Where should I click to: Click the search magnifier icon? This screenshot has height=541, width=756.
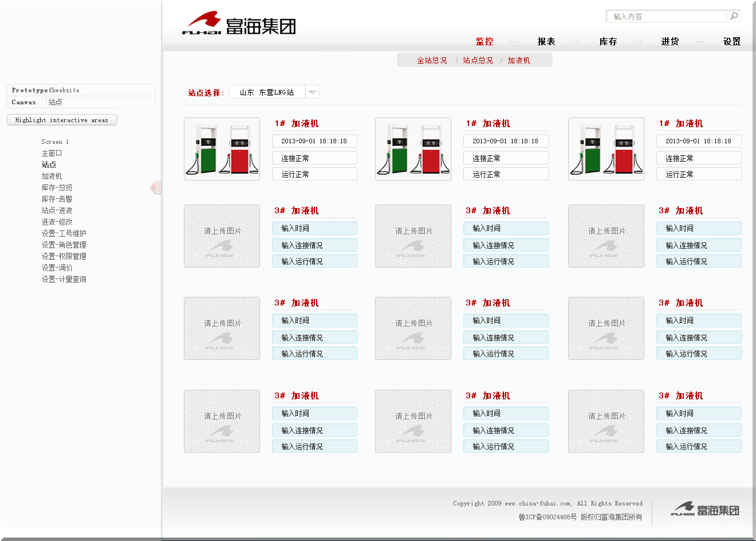[x=734, y=16]
